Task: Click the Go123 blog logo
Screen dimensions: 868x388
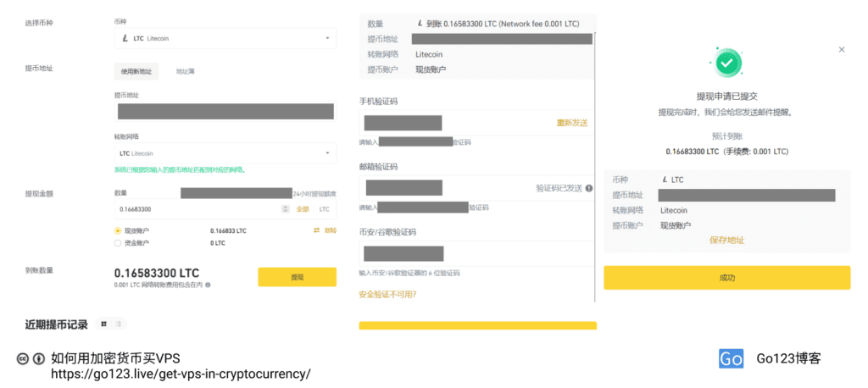Action: [731, 358]
